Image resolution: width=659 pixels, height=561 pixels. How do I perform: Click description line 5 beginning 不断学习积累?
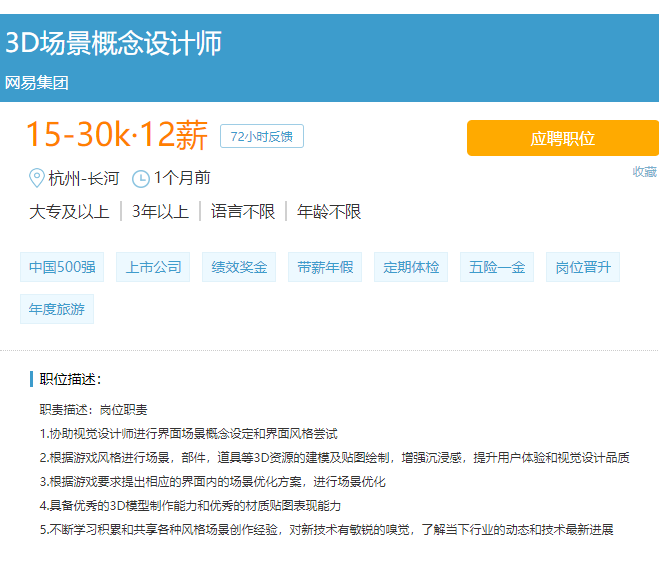click(x=327, y=529)
